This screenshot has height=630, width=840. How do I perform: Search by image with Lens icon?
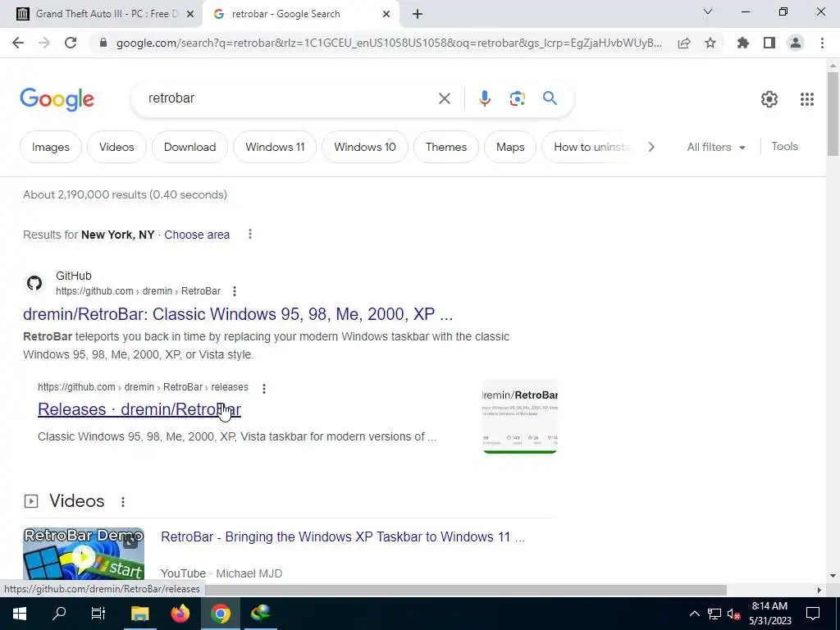coord(517,98)
